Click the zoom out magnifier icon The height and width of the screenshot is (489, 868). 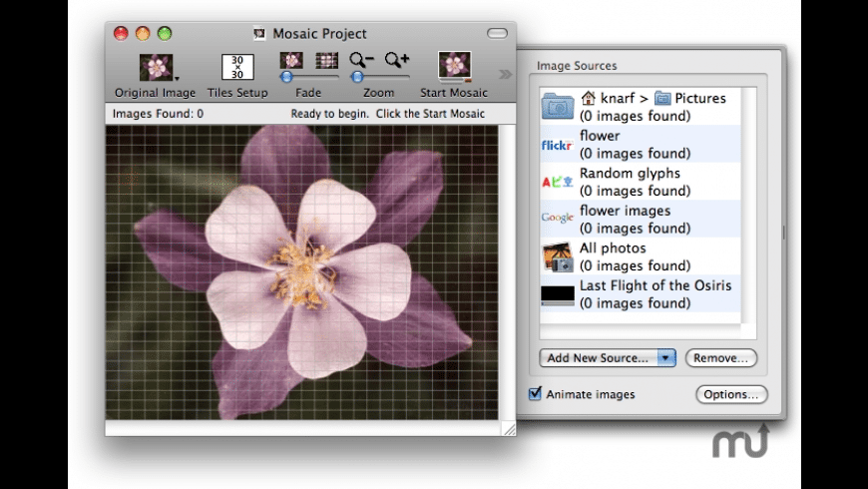click(x=361, y=60)
